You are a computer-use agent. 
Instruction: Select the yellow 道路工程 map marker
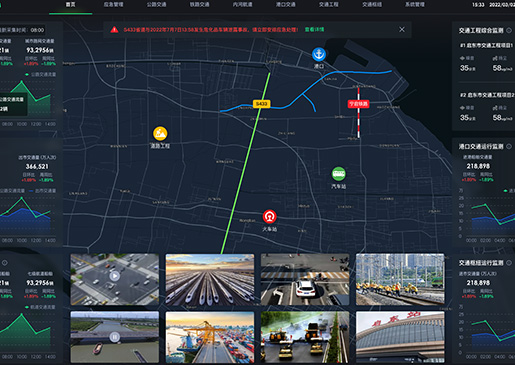click(160, 133)
